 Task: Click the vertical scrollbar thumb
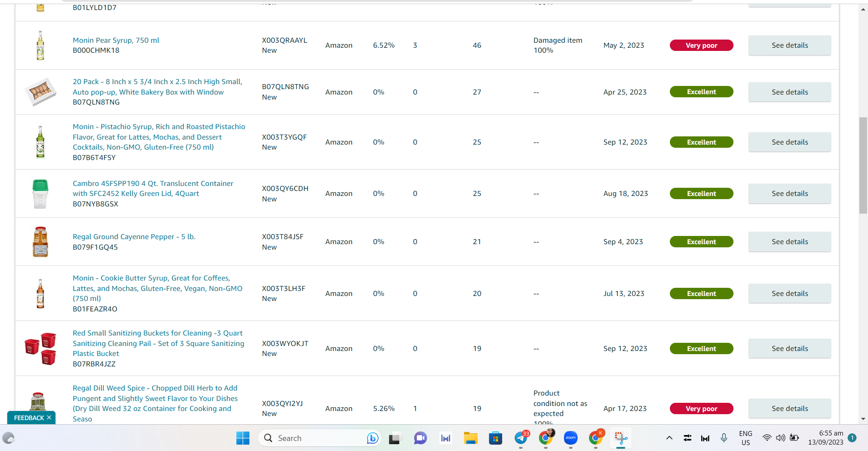(x=863, y=165)
